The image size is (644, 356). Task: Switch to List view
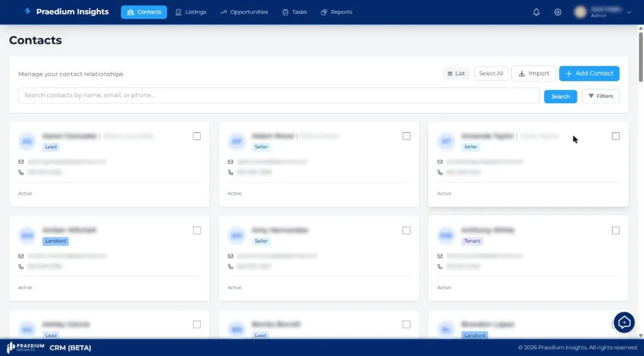point(456,74)
